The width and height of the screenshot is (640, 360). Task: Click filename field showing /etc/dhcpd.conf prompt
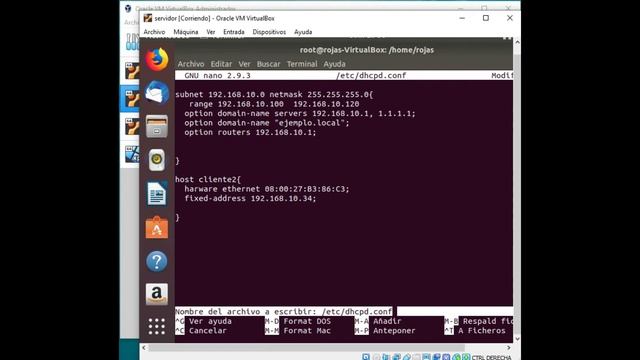coord(344,311)
